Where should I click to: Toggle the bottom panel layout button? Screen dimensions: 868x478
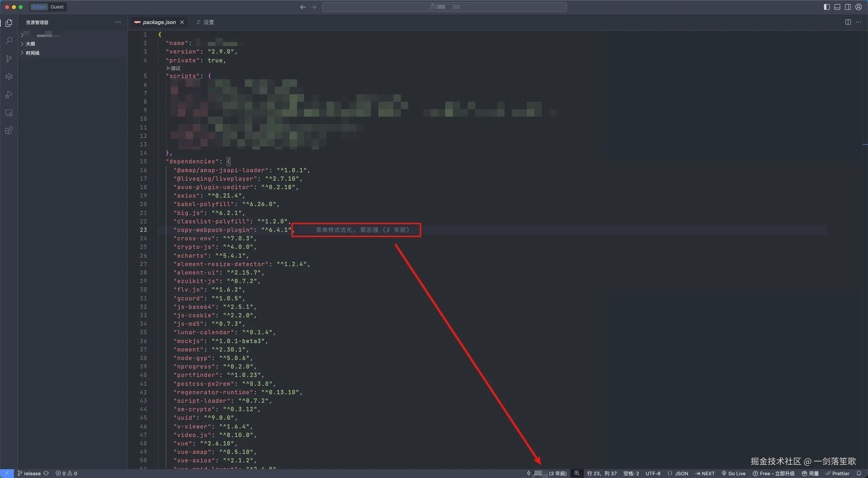pos(837,7)
